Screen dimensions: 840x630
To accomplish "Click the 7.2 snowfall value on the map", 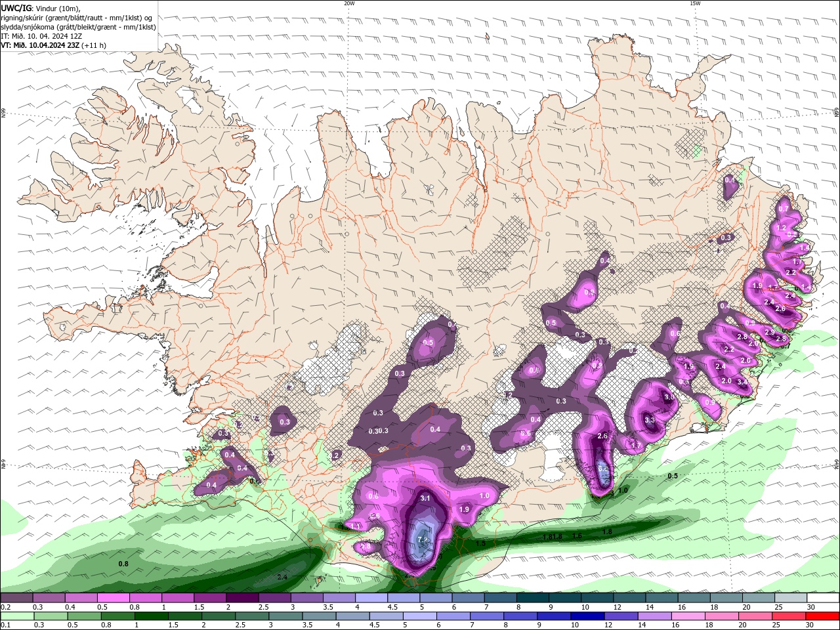I will [x=423, y=540].
